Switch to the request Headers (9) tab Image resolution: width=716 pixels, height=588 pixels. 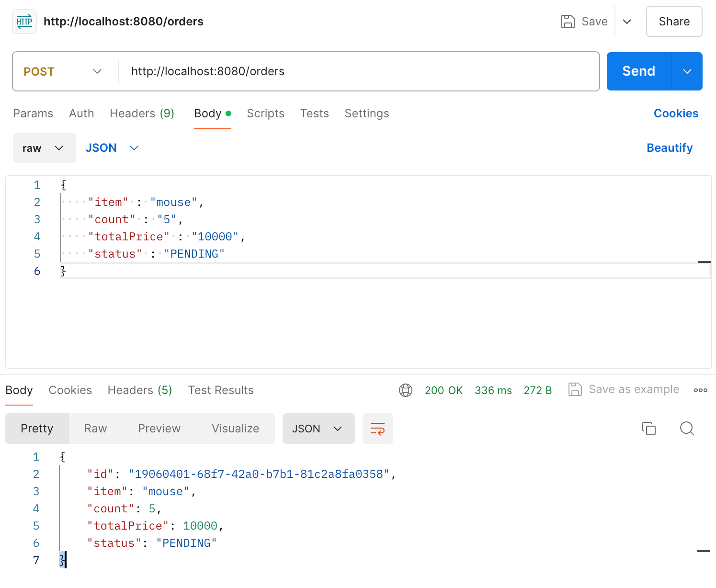point(142,113)
